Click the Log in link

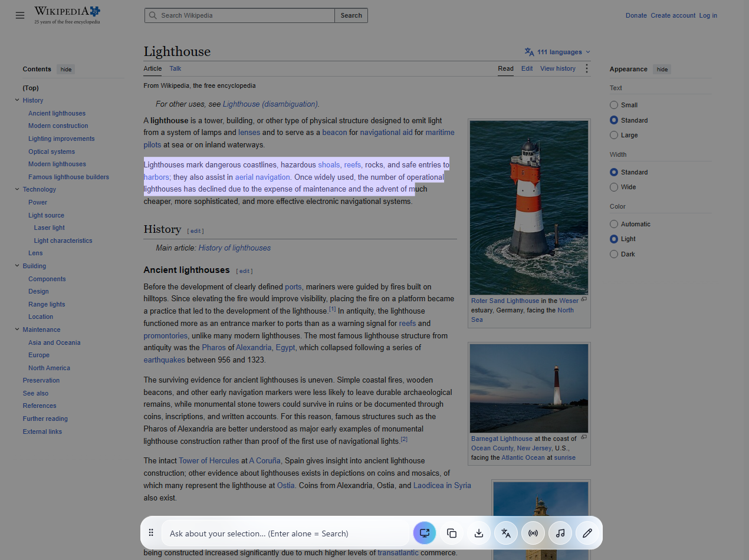click(708, 15)
